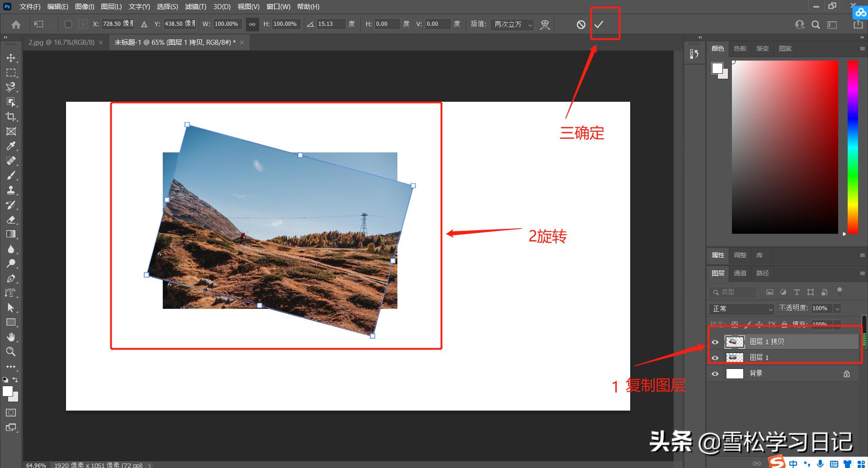Image resolution: width=868 pixels, height=468 pixels.
Task: Expand the 不透明度 opacity dropdown
Action: 837,308
